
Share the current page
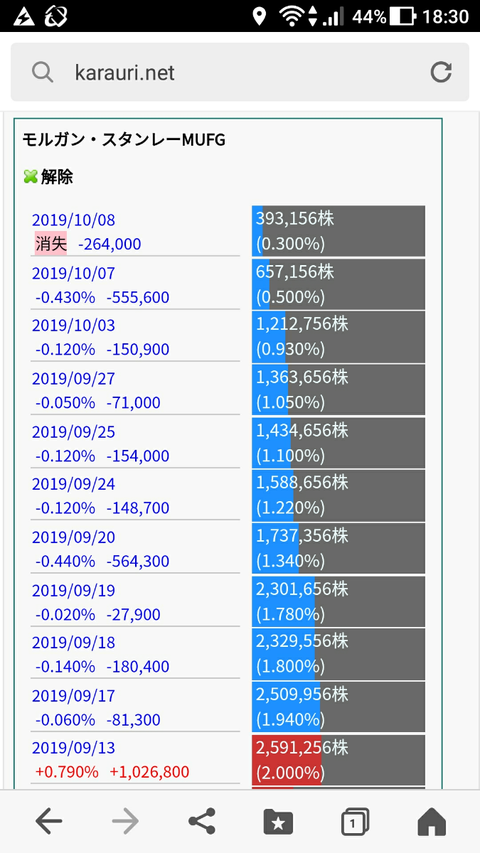coord(202,821)
